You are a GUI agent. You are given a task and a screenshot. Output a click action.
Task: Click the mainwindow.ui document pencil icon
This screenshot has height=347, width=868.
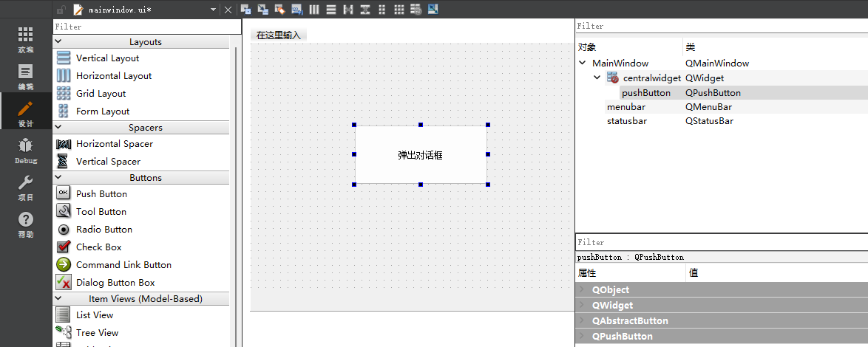pyautogui.click(x=78, y=10)
